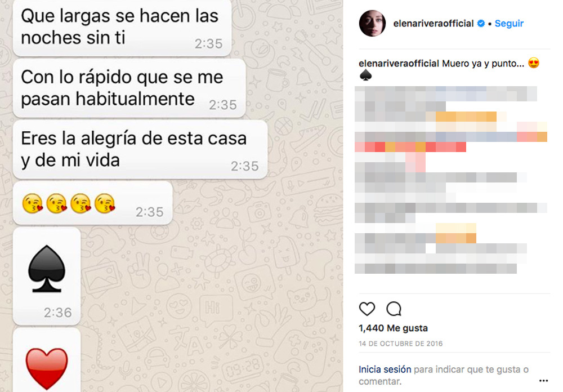Screen dimensions: 563x392
Task: Follow the account via Seguir
Action: 509,23
